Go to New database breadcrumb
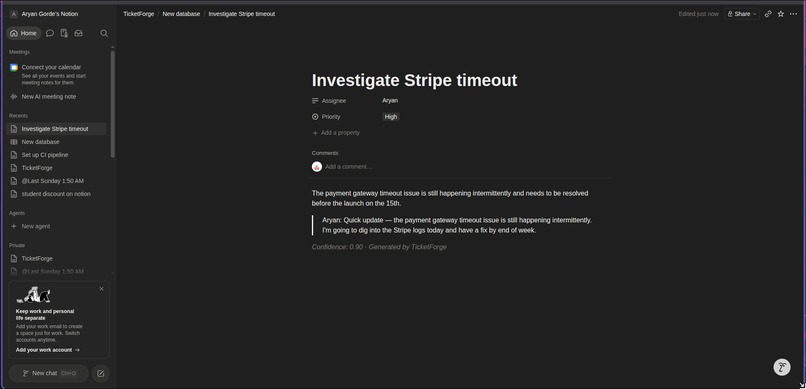 tap(181, 14)
